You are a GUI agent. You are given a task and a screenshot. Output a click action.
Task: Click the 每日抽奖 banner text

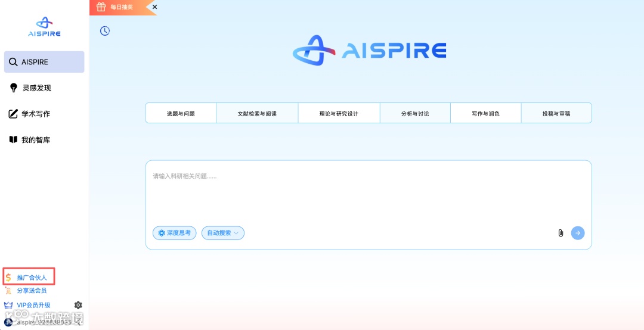[x=122, y=7]
